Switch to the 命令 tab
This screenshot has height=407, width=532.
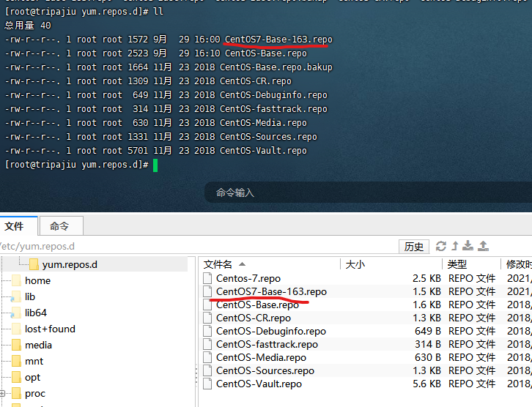tap(62, 226)
